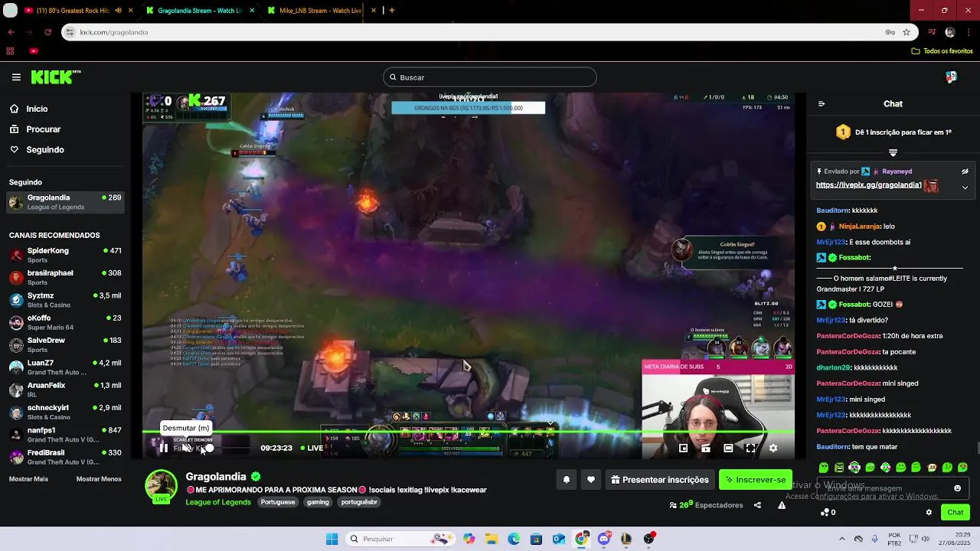The image size is (980, 551).
Task: Open Seguindo in sidebar
Action: [x=66, y=150]
